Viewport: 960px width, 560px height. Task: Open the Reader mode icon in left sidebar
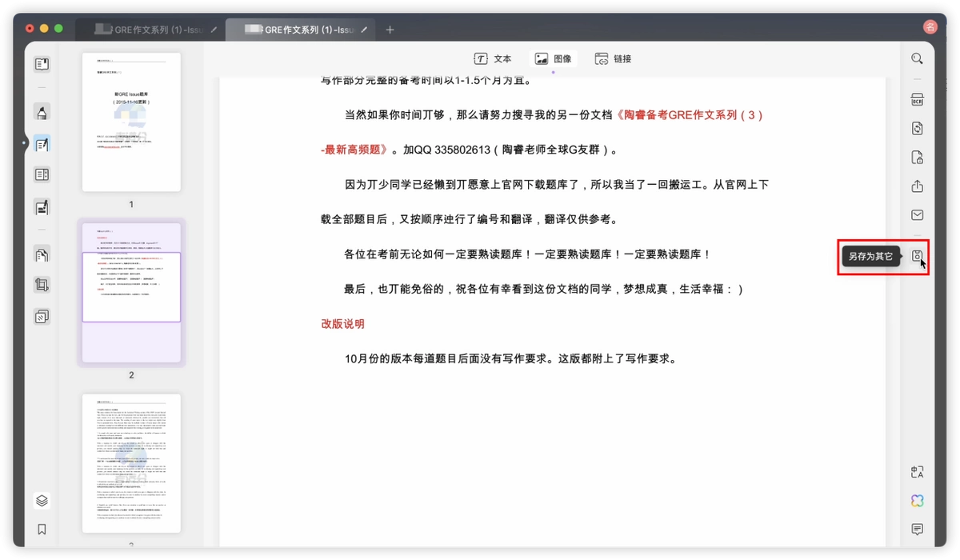(42, 64)
